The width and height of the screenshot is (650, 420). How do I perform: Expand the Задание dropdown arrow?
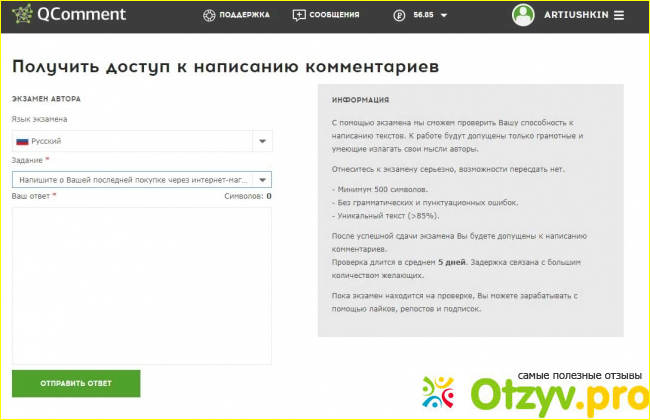[x=262, y=180]
